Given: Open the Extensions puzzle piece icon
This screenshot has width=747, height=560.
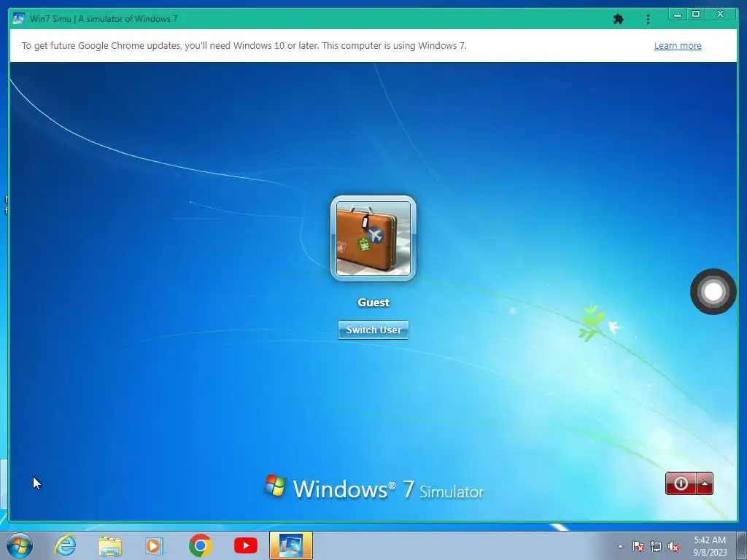Looking at the screenshot, I should (x=619, y=19).
